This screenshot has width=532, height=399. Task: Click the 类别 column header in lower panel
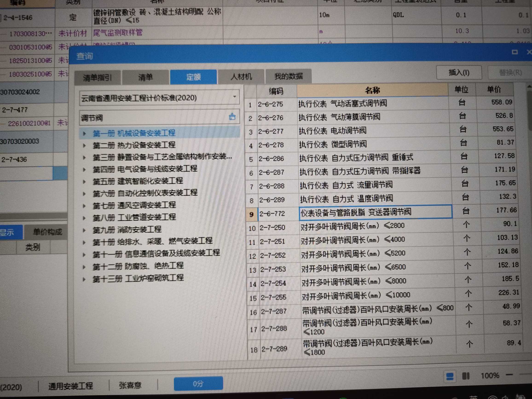(33, 247)
